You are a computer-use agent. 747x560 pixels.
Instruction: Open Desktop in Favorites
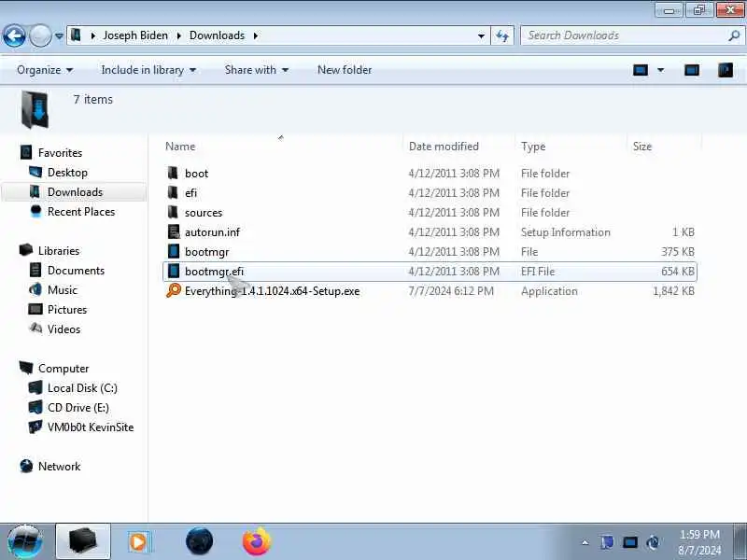pos(67,173)
